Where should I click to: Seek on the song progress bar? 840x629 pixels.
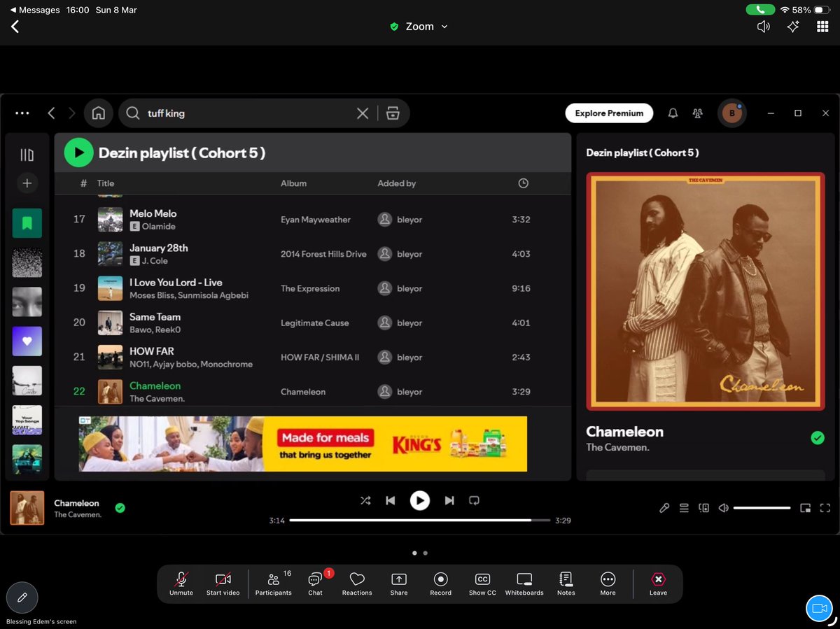(x=420, y=521)
